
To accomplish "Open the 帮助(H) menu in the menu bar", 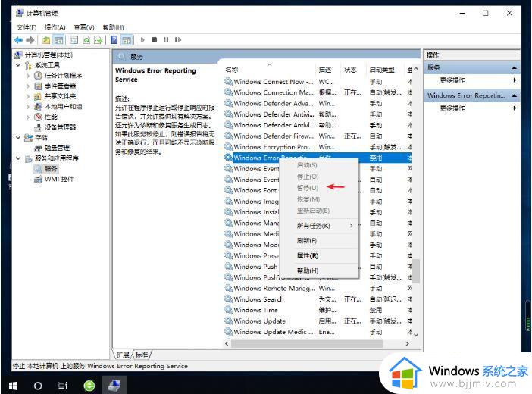I will point(114,27).
